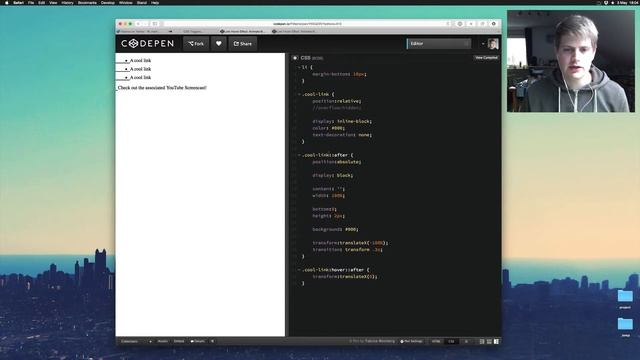Collapse the .cool-link rule fold arrow

[299, 94]
